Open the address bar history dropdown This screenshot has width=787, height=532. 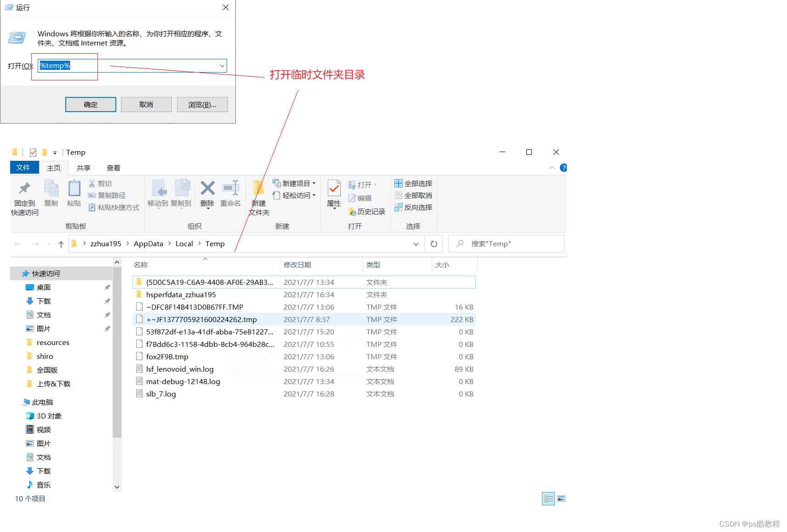[416, 244]
